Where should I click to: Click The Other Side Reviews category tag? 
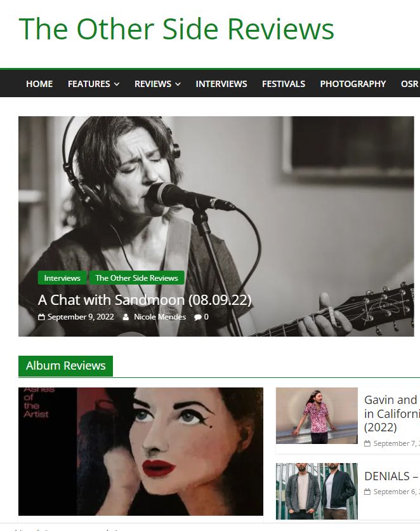[136, 278]
